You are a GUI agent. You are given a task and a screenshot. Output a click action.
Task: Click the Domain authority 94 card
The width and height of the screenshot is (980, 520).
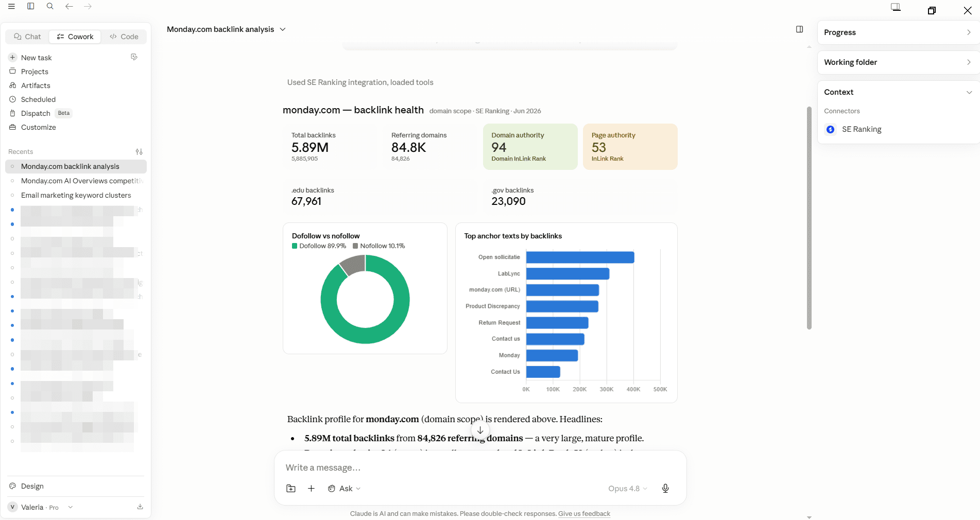(x=530, y=147)
